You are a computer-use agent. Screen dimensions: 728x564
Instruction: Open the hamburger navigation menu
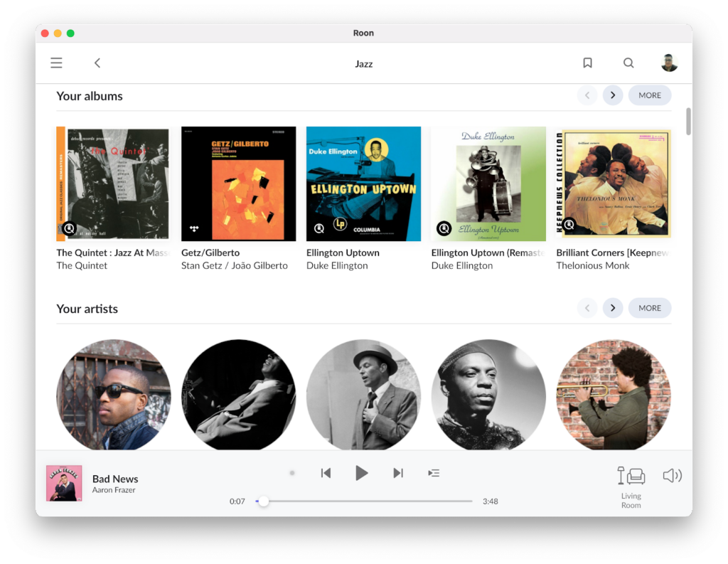pos(56,63)
